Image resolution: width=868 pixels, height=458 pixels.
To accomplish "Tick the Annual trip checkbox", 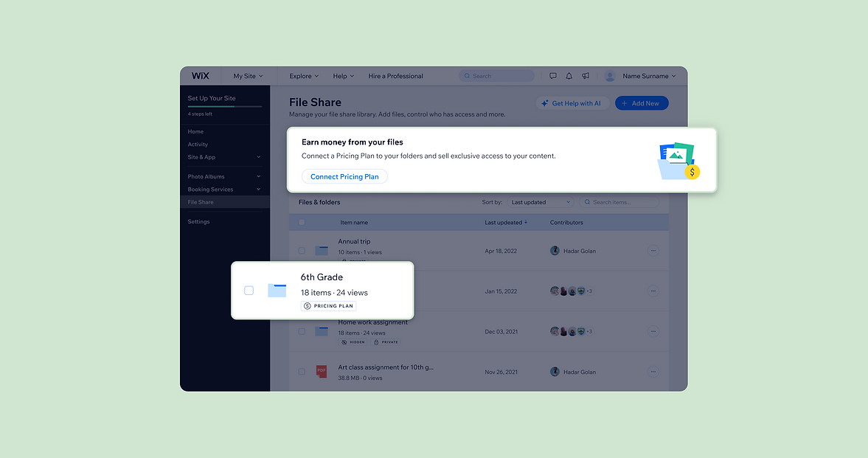I will pos(302,251).
